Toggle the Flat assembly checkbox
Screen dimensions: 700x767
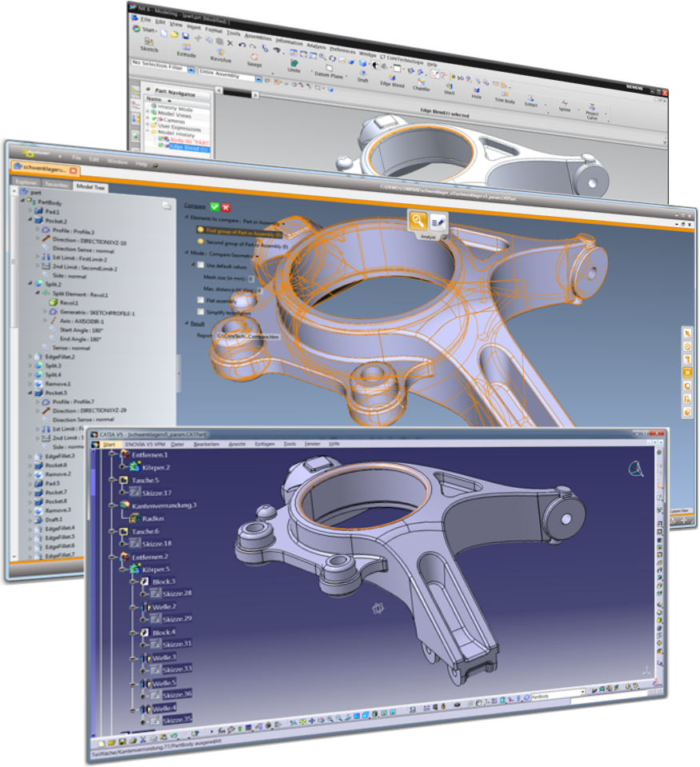(x=200, y=300)
